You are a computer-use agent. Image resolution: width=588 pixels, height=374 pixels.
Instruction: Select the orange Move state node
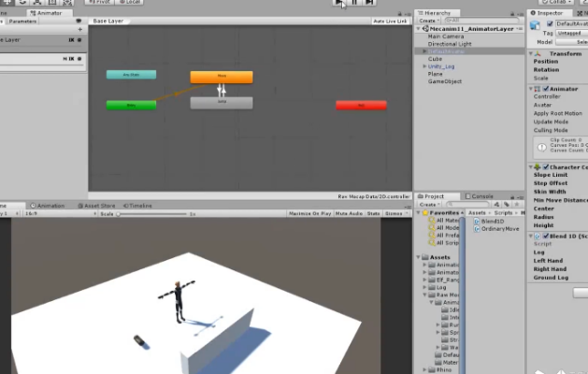(x=222, y=77)
